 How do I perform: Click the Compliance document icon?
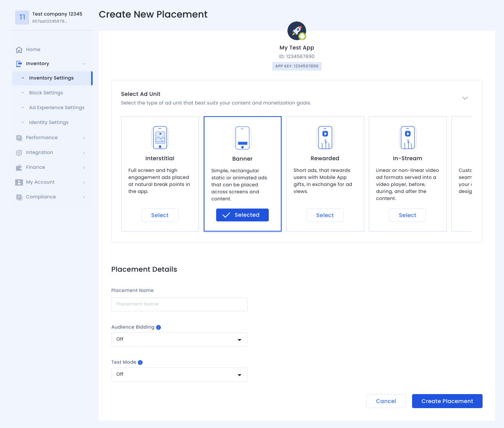pyautogui.click(x=19, y=197)
